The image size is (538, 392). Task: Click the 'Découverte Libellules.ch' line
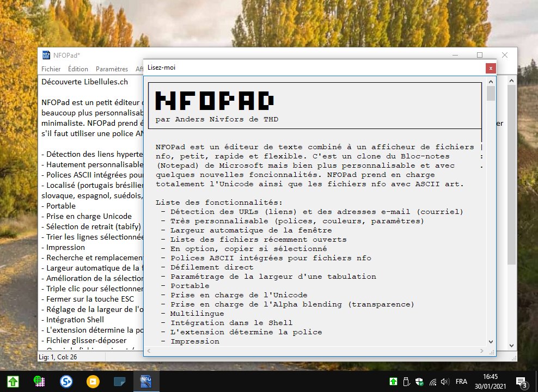[x=85, y=82]
